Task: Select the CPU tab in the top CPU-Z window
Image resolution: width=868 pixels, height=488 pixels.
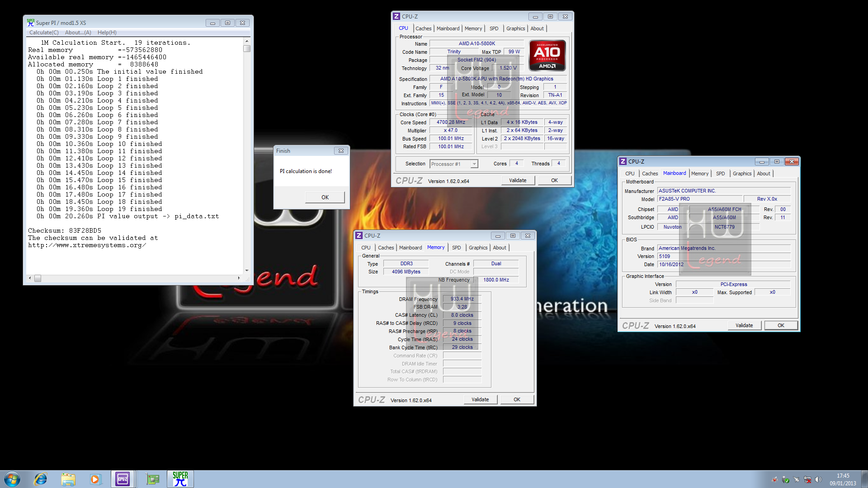Action: coord(403,28)
